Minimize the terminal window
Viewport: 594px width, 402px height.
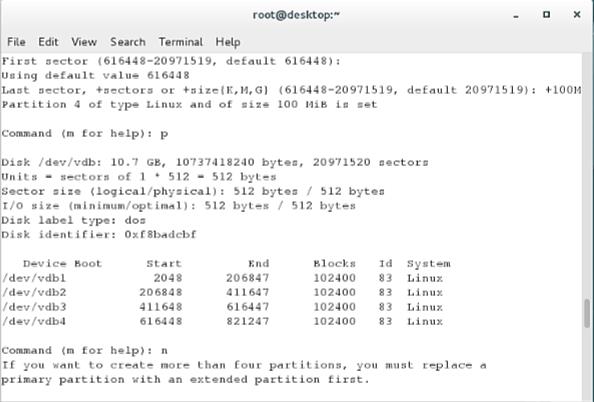click(x=516, y=15)
